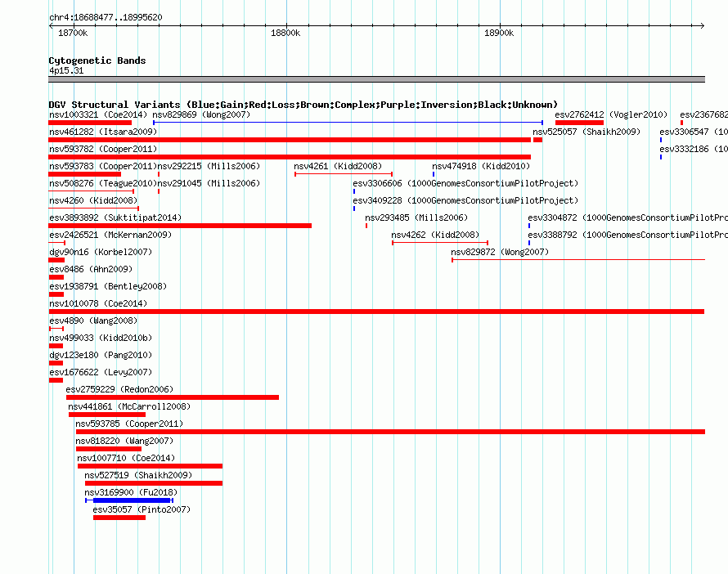Open nsv508276 (Teague2010) variant
Image resolution: width=728 pixels, height=574 pixels.
(103, 183)
